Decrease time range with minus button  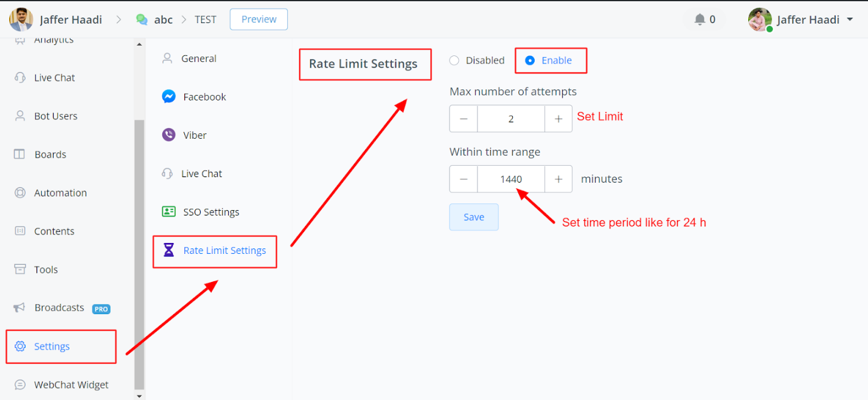click(x=464, y=179)
